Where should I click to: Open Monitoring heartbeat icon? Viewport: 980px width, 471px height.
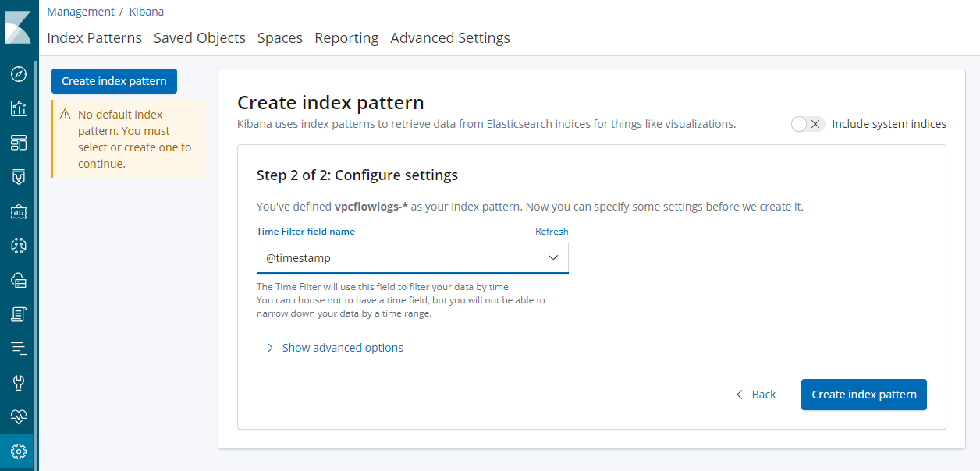pos(19,417)
